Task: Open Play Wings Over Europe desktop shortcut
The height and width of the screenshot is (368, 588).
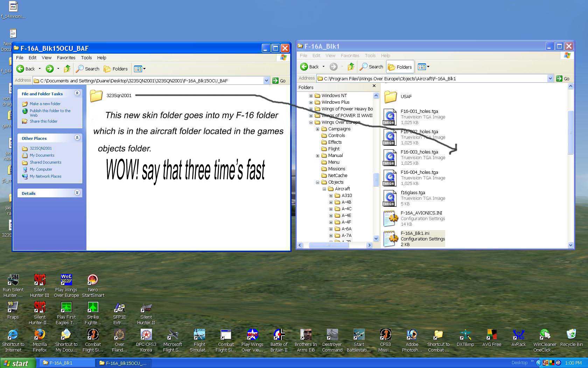Action: point(66,286)
